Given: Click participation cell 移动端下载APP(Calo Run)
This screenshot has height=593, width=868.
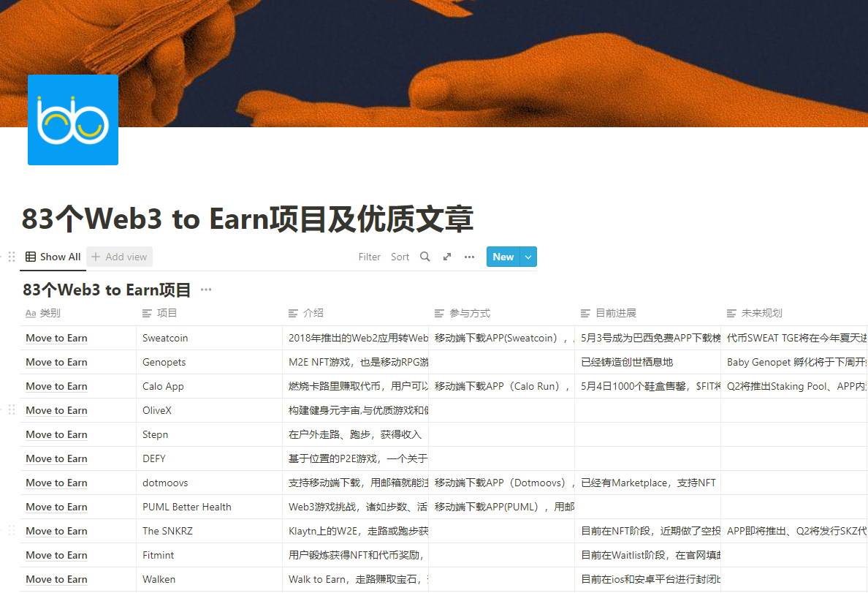Looking at the screenshot, I should click(x=501, y=386).
